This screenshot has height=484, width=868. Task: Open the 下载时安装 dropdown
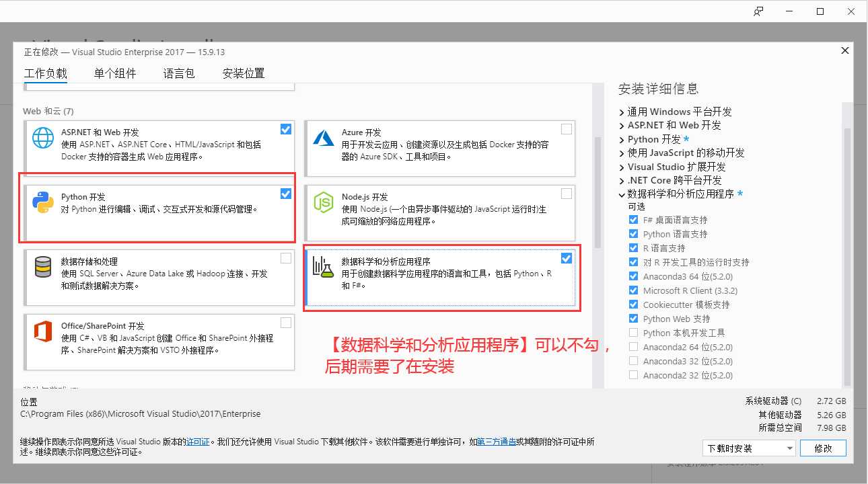750,448
